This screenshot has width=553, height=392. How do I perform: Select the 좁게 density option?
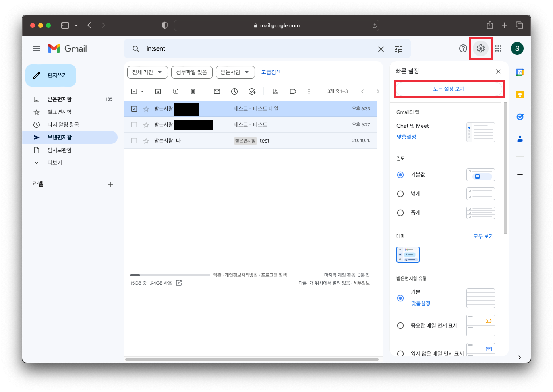(x=400, y=213)
